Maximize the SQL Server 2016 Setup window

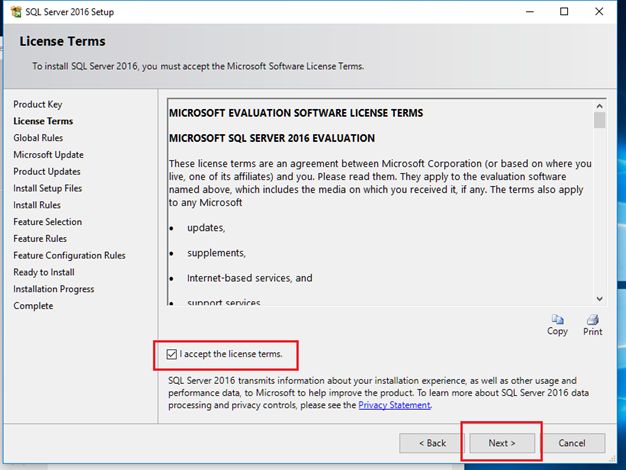pyautogui.click(x=564, y=12)
